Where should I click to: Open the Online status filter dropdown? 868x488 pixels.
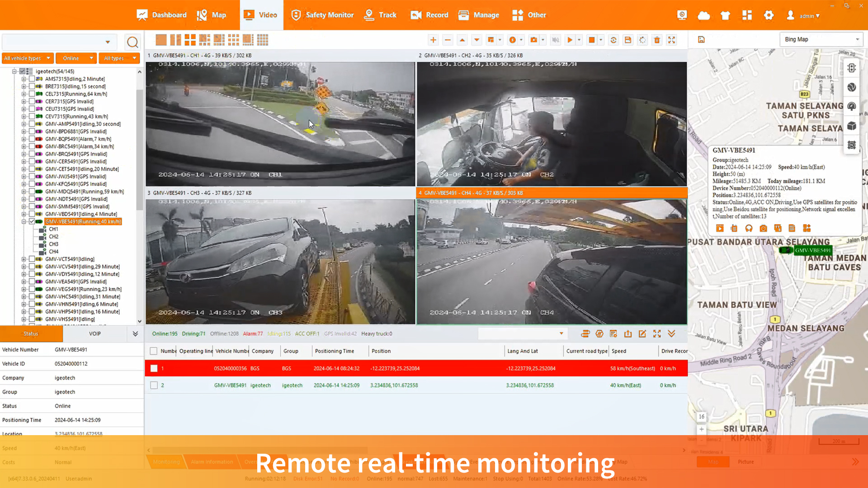[x=77, y=58]
